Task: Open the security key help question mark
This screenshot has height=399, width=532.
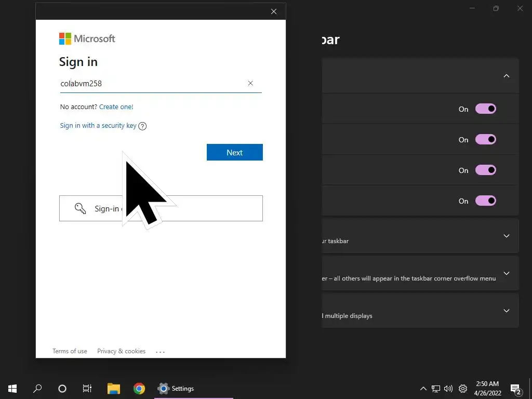Action: coord(142,126)
